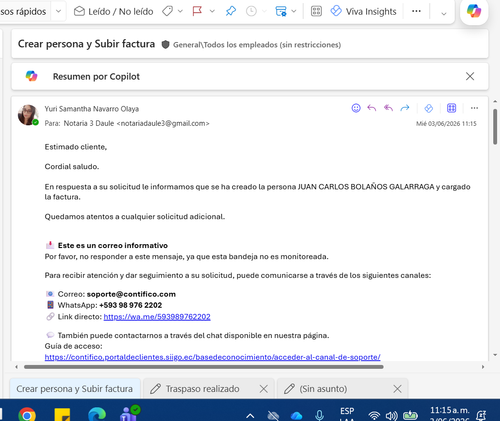The image size is (500, 421).
Task: Click the apps grid icon in toolbar
Action: [316, 11]
